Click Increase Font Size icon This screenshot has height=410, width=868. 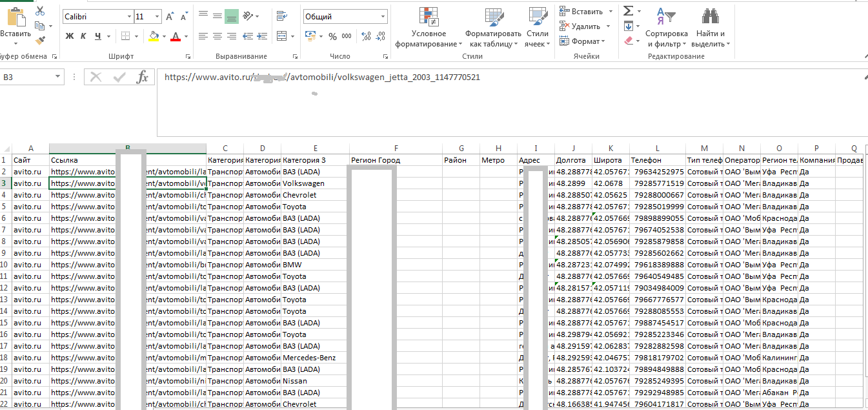point(170,17)
